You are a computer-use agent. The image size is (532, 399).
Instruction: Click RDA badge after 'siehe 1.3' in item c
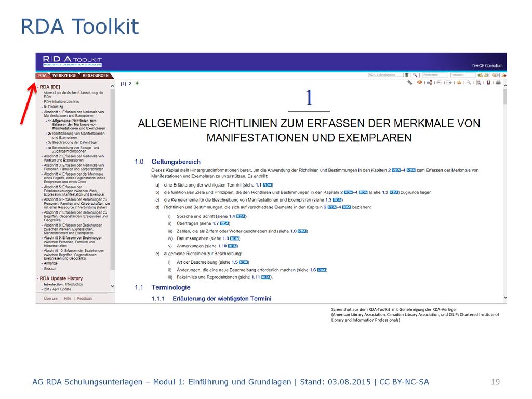click(x=337, y=200)
